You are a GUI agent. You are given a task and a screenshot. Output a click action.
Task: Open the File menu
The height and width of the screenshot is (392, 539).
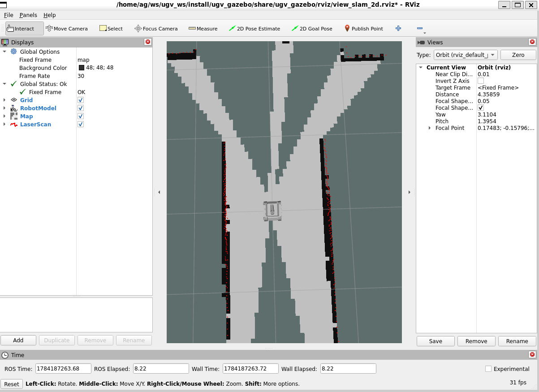click(x=9, y=15)
